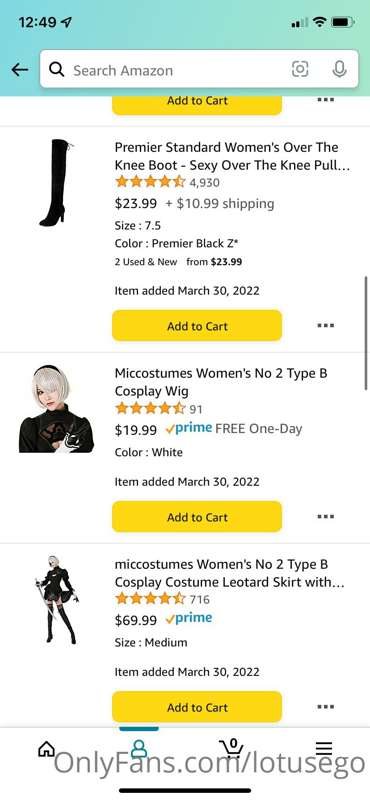
Task: Add the Cosplay Costume Leotard to cart
Action: tap(197, 707)
